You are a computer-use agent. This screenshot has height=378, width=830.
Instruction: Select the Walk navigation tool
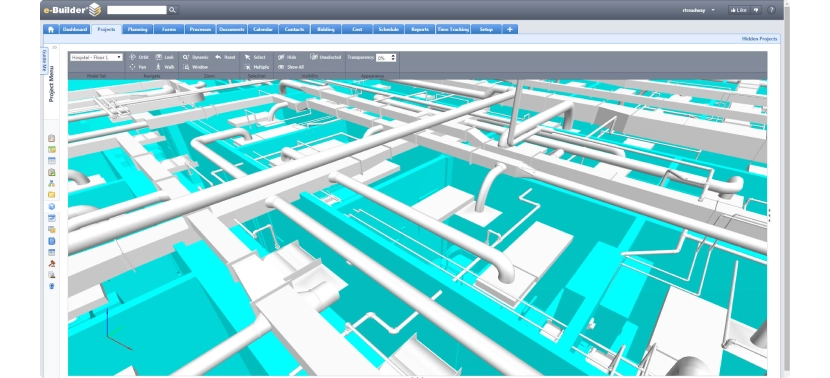point(165,67)
